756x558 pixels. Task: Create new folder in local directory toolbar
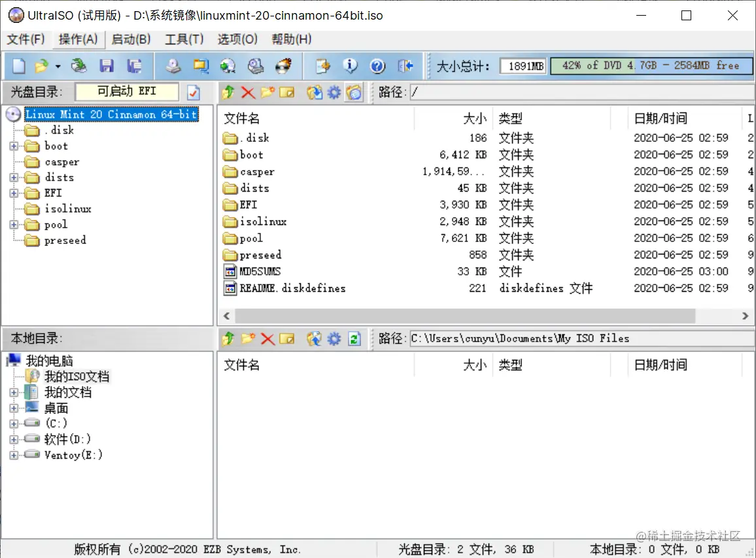248,339
